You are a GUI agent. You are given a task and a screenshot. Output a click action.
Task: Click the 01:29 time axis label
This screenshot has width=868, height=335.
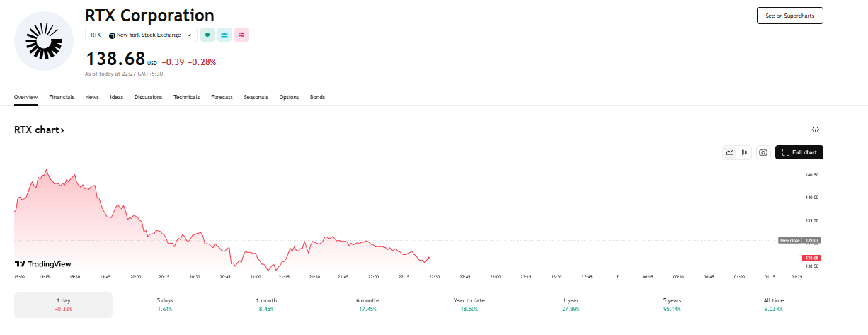click(797, 277)
